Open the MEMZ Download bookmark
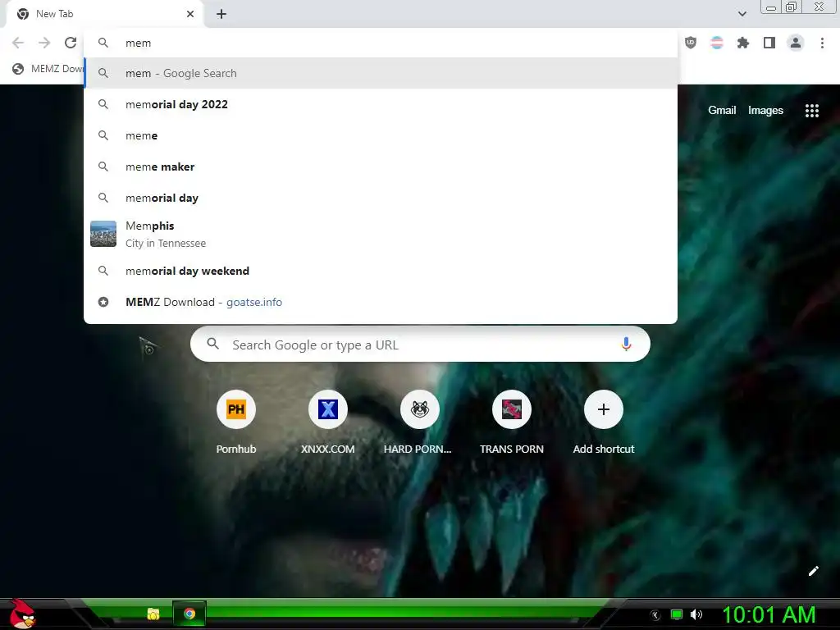Screen dimensions: 840x630 [48, 69]
